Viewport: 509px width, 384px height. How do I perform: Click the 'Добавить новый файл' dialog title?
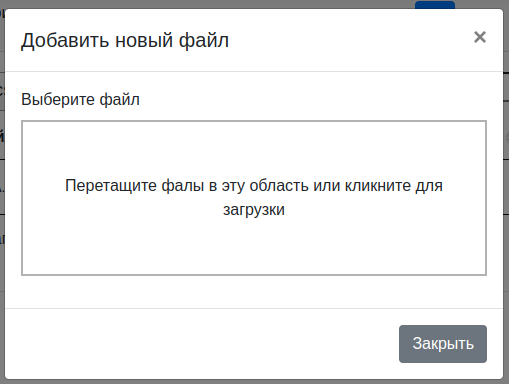[x=125, y=40]
